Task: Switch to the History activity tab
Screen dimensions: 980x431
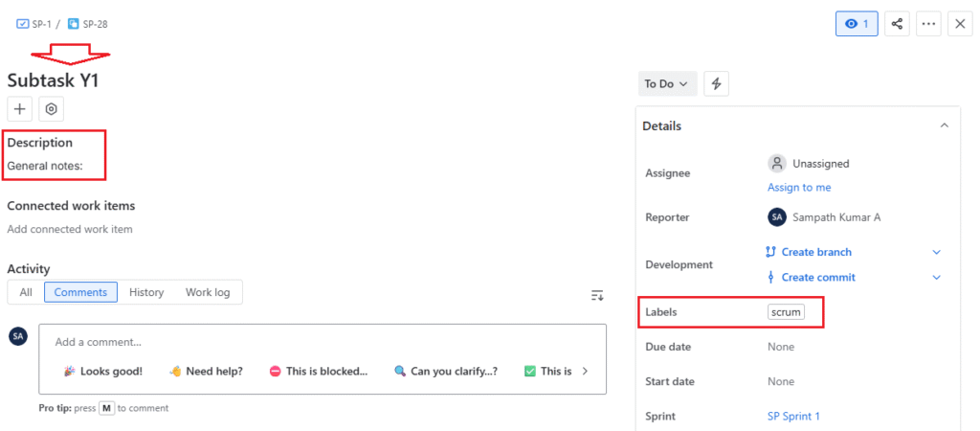Action: coord(146,292)
